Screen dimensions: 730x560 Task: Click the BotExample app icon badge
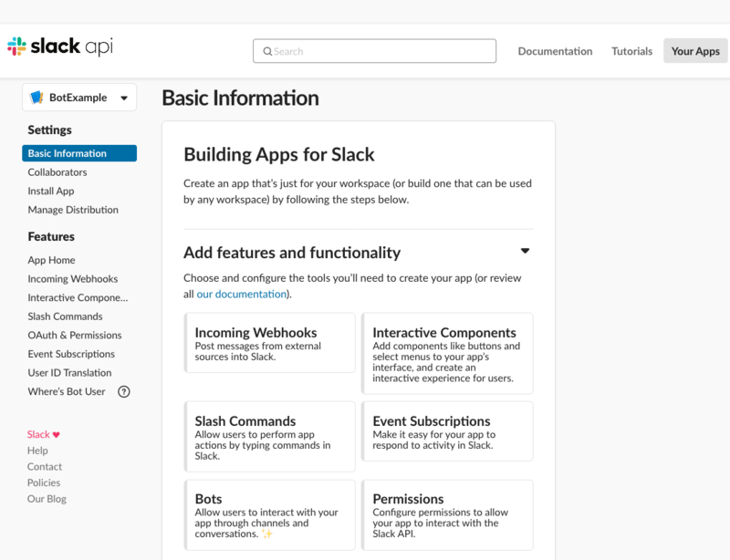coord(36,97)
